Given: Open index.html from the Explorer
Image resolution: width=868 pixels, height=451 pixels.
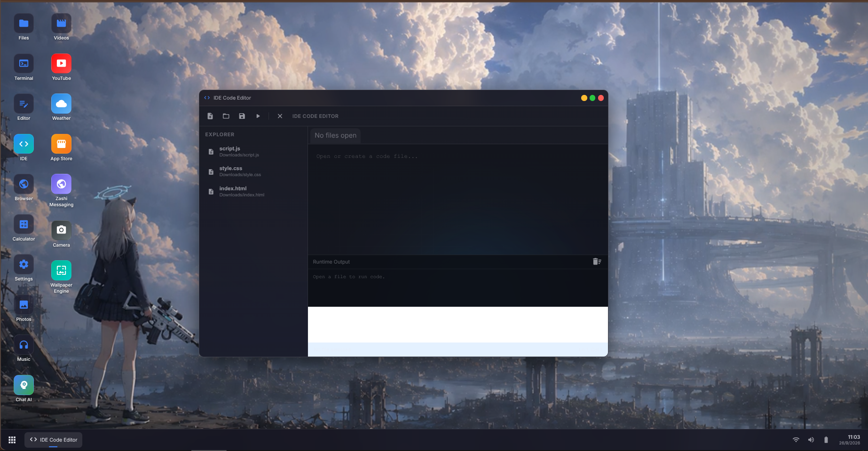Looking at the screenshot, I should click(254, 191).
